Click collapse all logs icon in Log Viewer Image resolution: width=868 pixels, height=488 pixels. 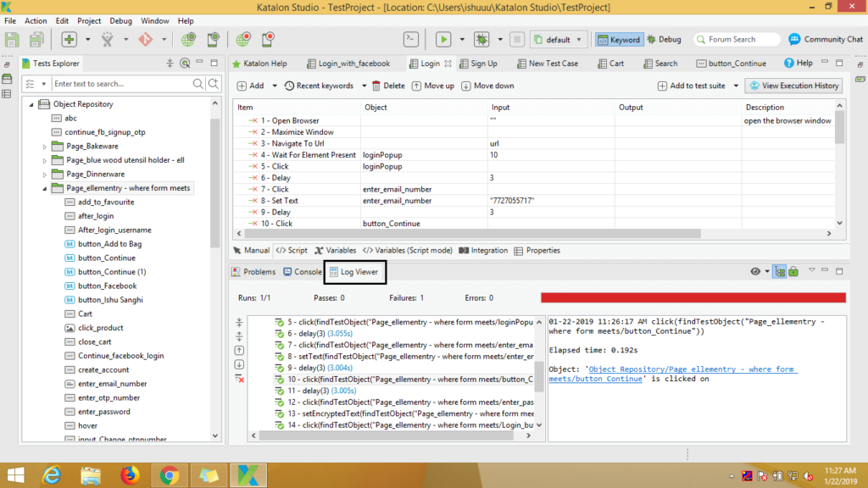click(x=239, y=322)
